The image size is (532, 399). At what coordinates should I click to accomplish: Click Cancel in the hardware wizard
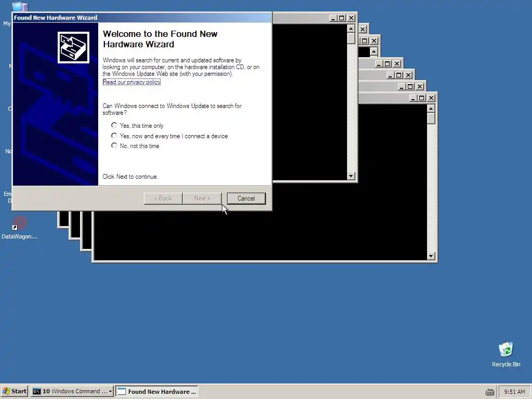(246, 198)
